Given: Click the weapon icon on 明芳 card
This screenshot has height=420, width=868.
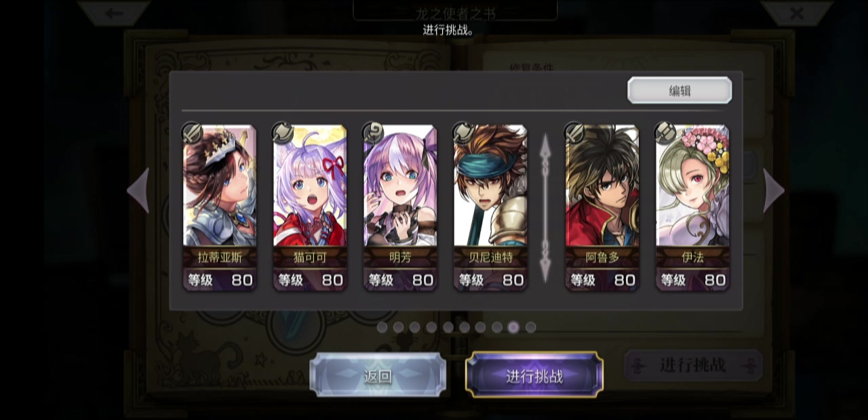Looking at the screenshot, I should click(x=373, y=133).
